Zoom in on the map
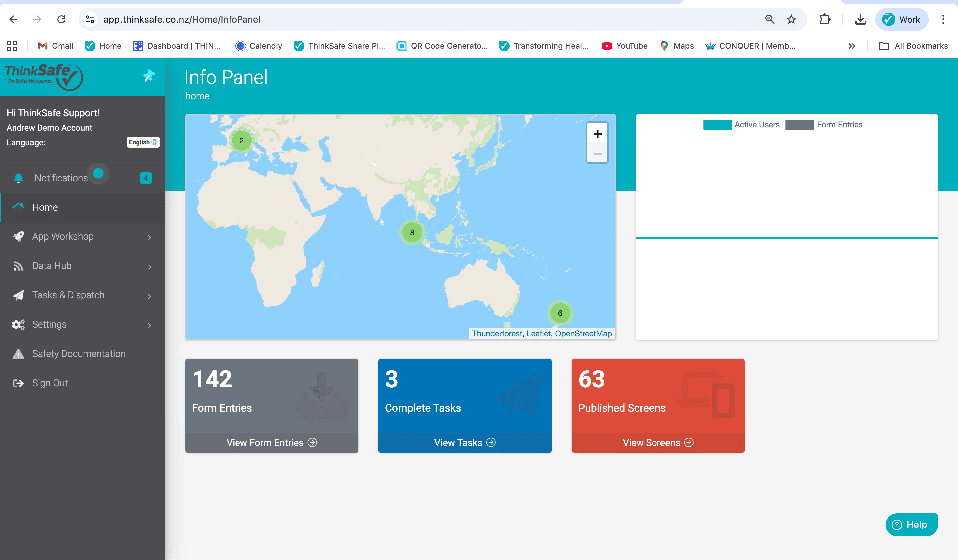The image size is (958, 560). (597, 134)
